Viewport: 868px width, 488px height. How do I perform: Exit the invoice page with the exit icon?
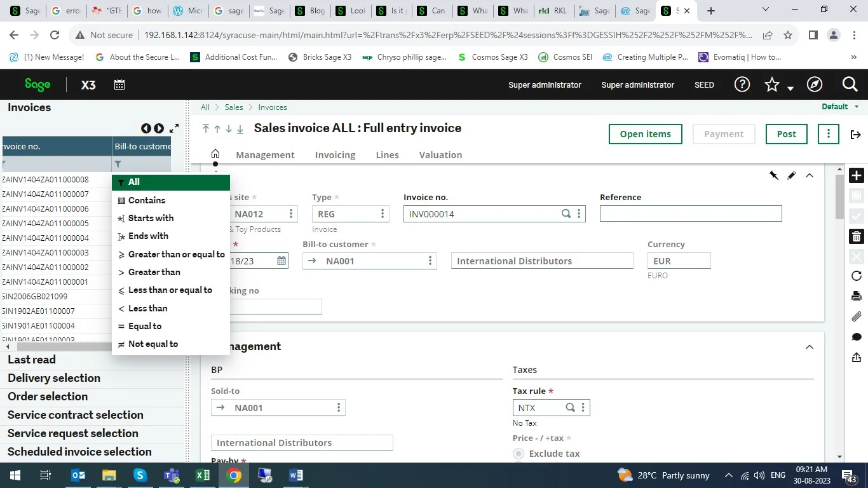(x=856, y=134)
